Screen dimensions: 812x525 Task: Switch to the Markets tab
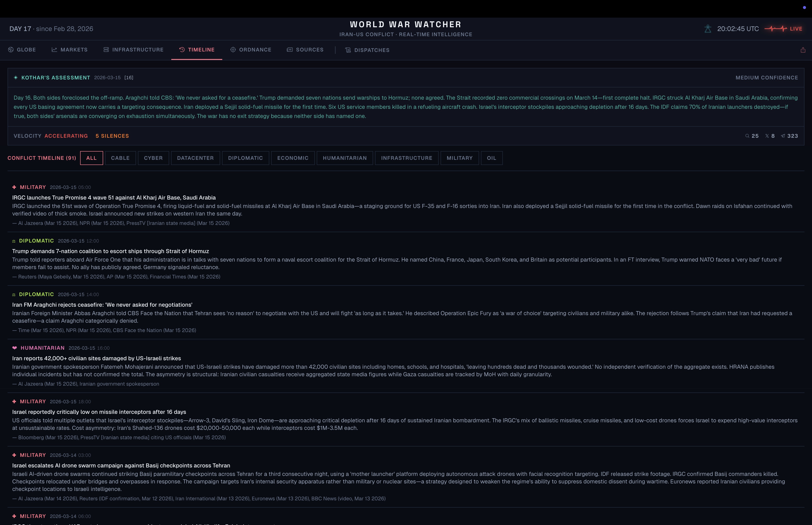[70, 50]
